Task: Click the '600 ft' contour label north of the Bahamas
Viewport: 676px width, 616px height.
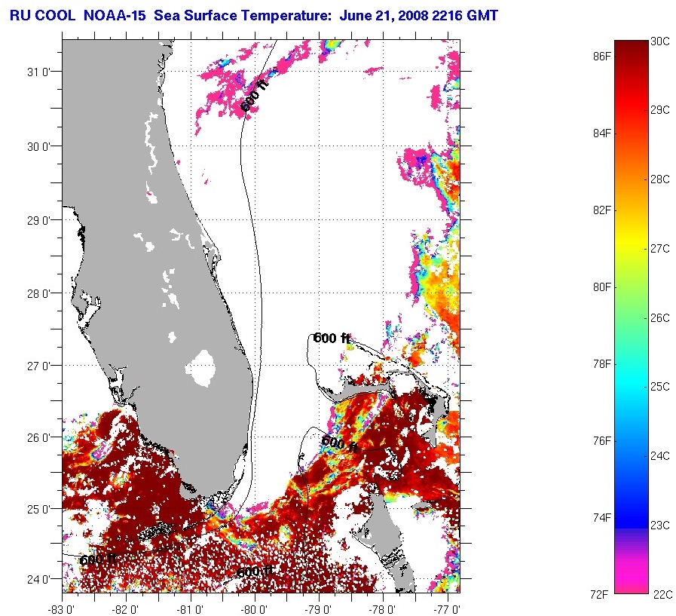Action: pos(332,339)
